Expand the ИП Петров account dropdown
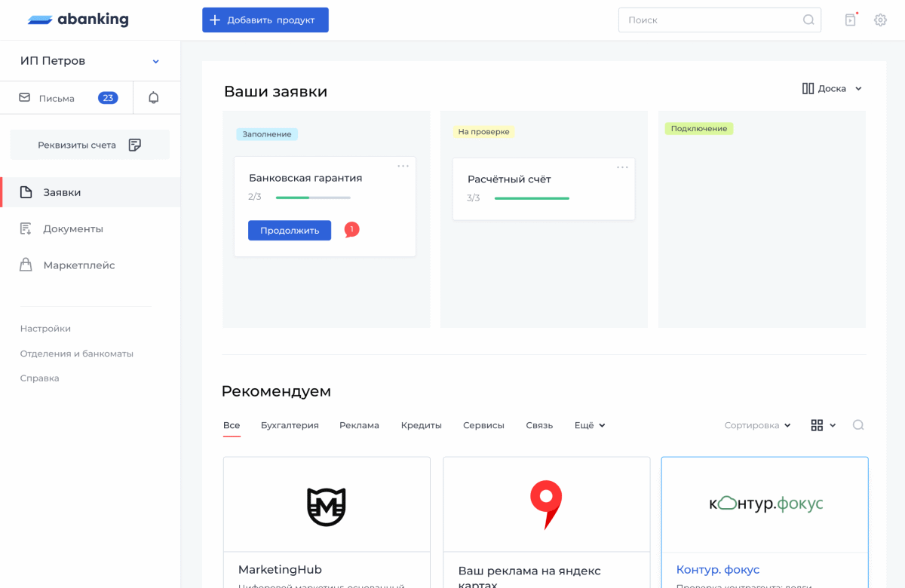905x588 pixels. pyautogui.click(x=156, y=61)
